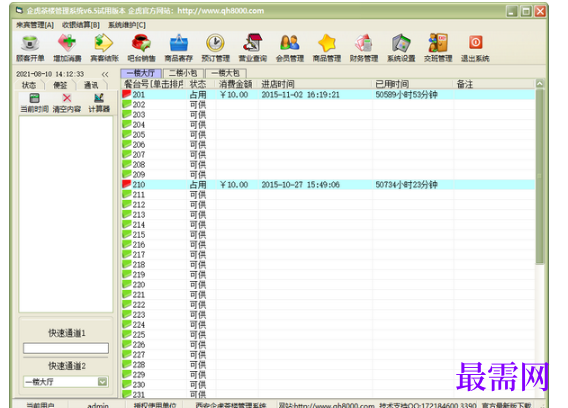Click the 清空内容 red X icon
Viewport: 568px width, 408px height.
click(x=67, y=103)
